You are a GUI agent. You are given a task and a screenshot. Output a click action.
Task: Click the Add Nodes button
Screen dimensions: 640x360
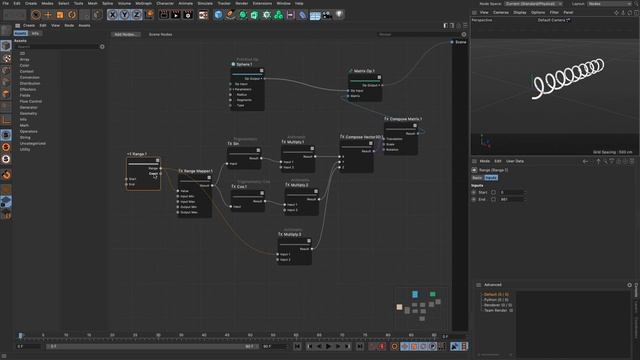126,34
